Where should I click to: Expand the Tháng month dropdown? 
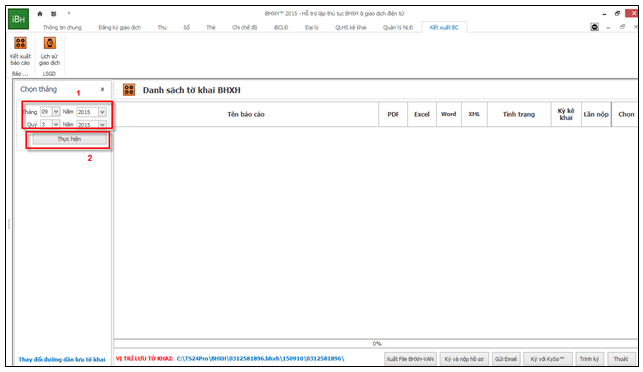tap(56, 112)
